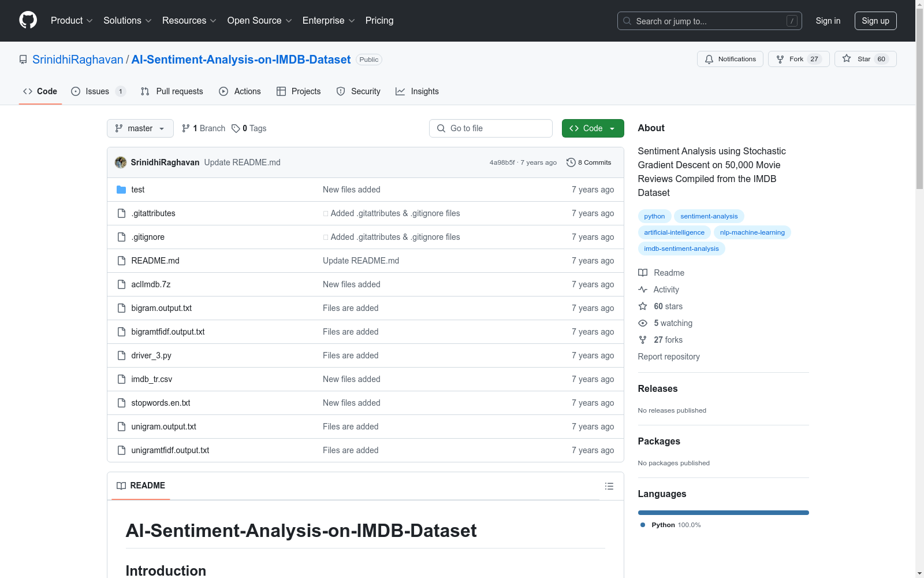Click the commit history clock icon
This screenshot has height=578, width=924.
pos(571,162)
